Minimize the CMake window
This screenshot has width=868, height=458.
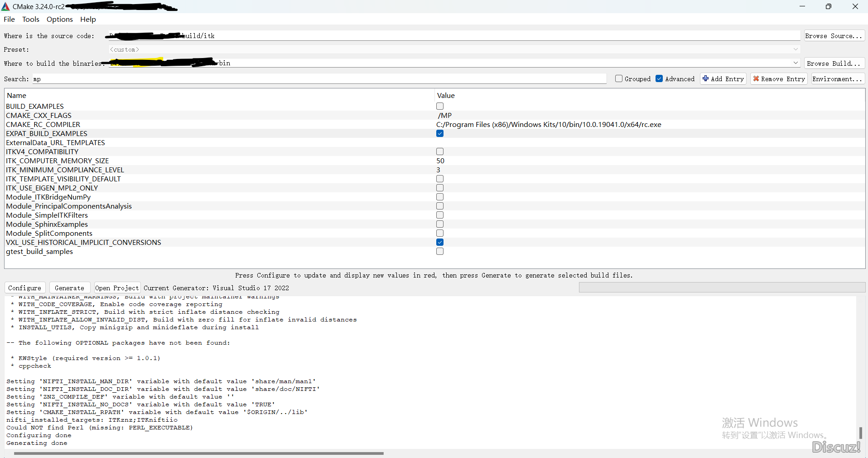[802, 6]
